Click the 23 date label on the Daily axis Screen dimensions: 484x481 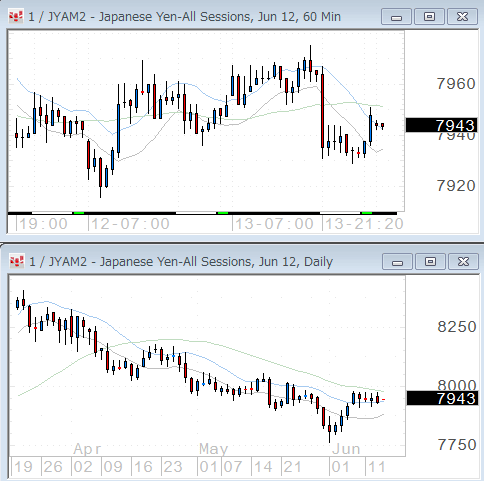[x=173, y=467]
